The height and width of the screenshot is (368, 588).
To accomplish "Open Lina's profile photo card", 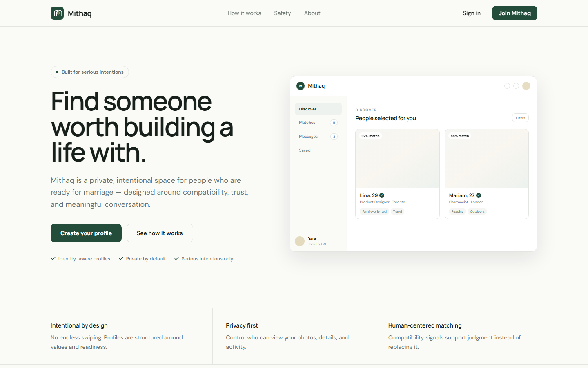I will [x=397, y=159].
